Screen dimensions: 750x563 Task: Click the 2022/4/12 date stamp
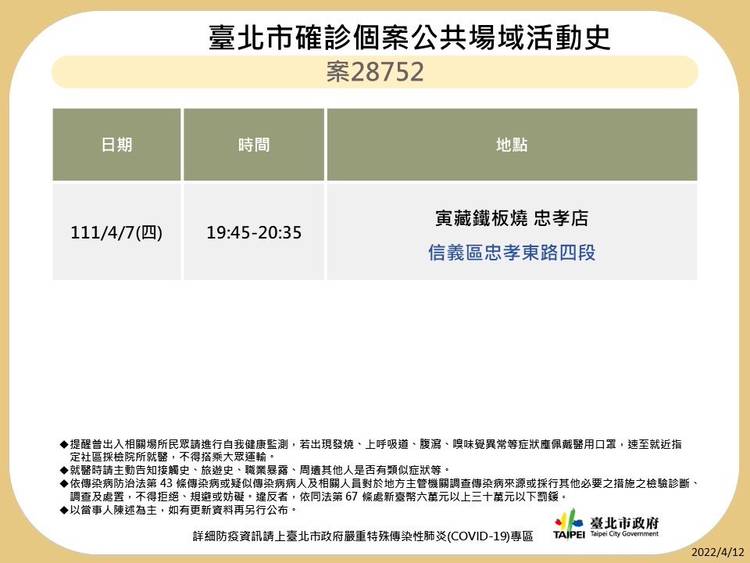click(715, 552)
